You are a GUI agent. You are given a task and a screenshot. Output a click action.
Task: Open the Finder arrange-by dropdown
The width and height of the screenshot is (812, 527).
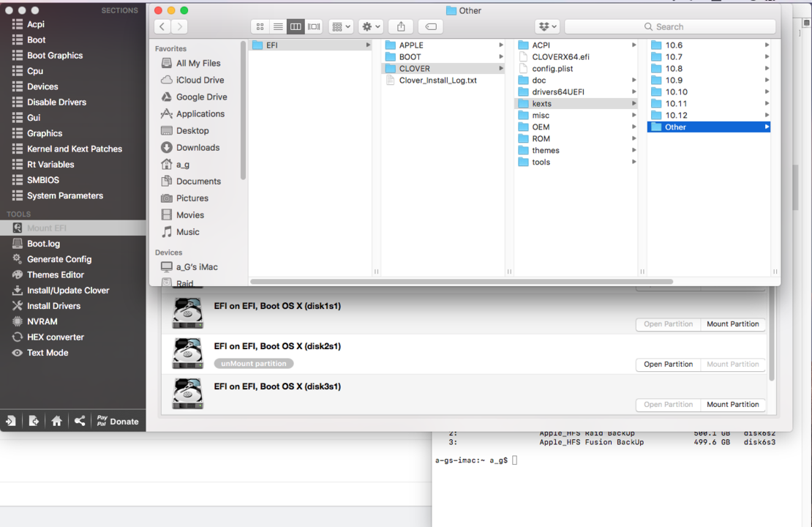tap(342, 26)
